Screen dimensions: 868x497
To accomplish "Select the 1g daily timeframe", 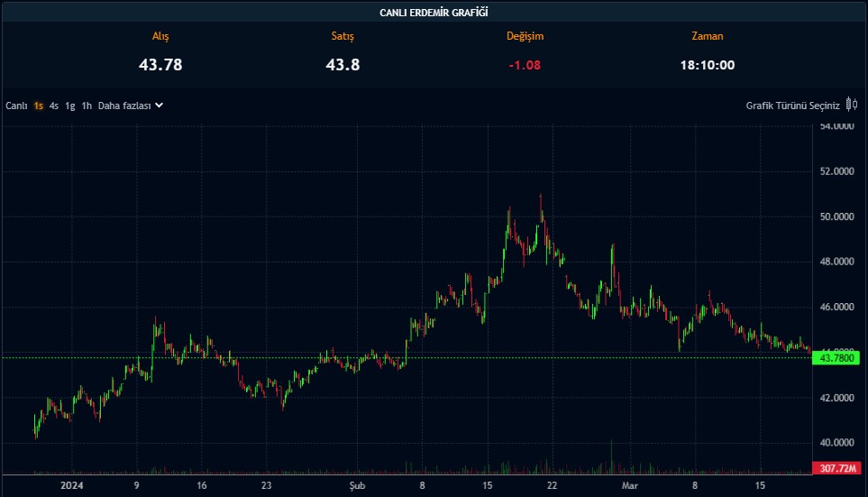I will [x=70, y=106].
